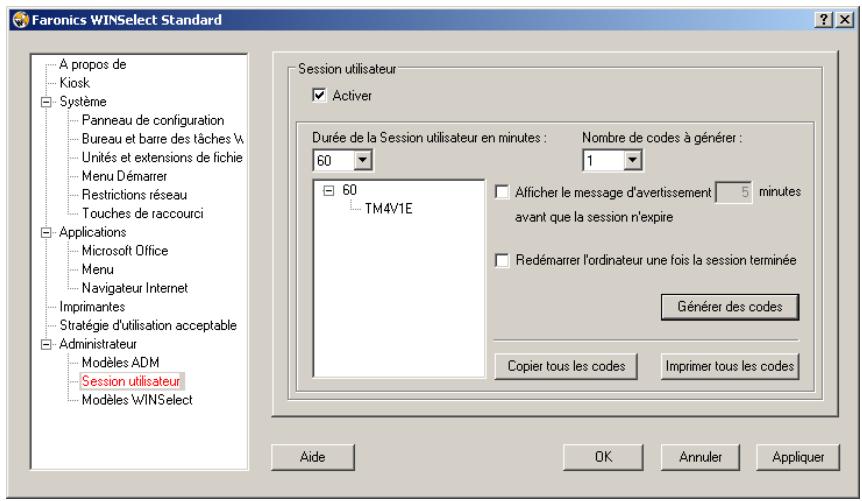
Task: Open Microsoft Office settings
Action: (125, 251)
